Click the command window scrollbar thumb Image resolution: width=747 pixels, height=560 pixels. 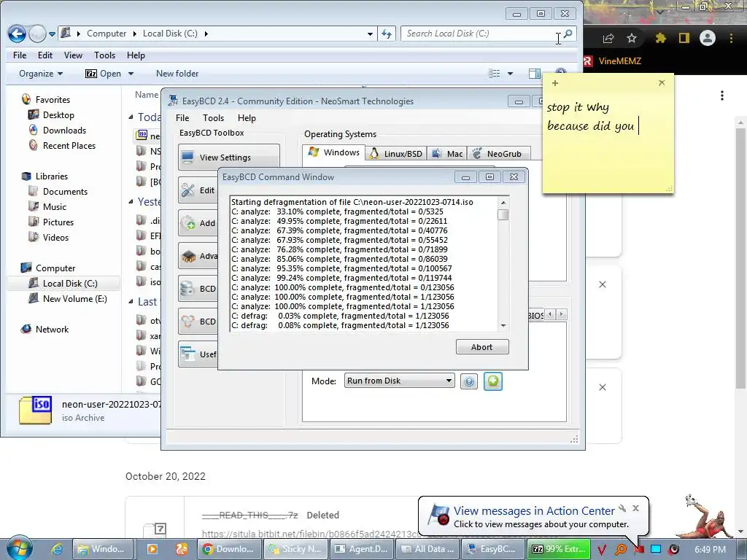(503, 215)
